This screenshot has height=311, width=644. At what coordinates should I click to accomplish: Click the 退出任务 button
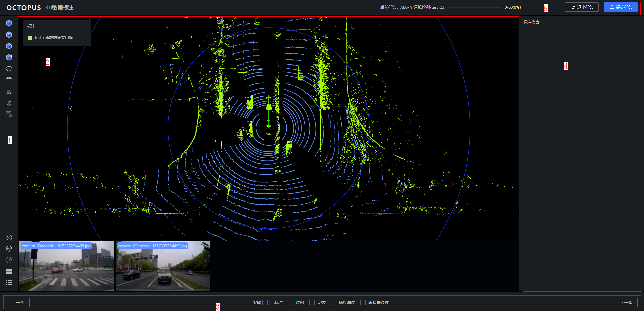pos(582,7)
